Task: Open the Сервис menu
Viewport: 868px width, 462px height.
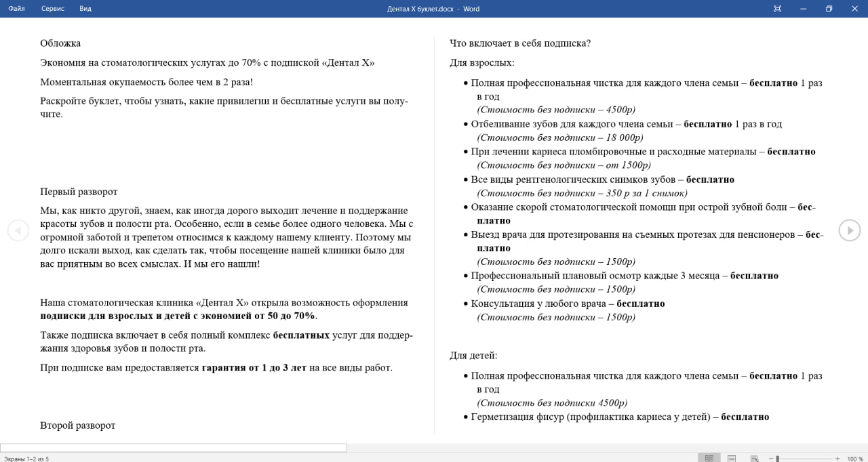Action: [x=53, y=9]
